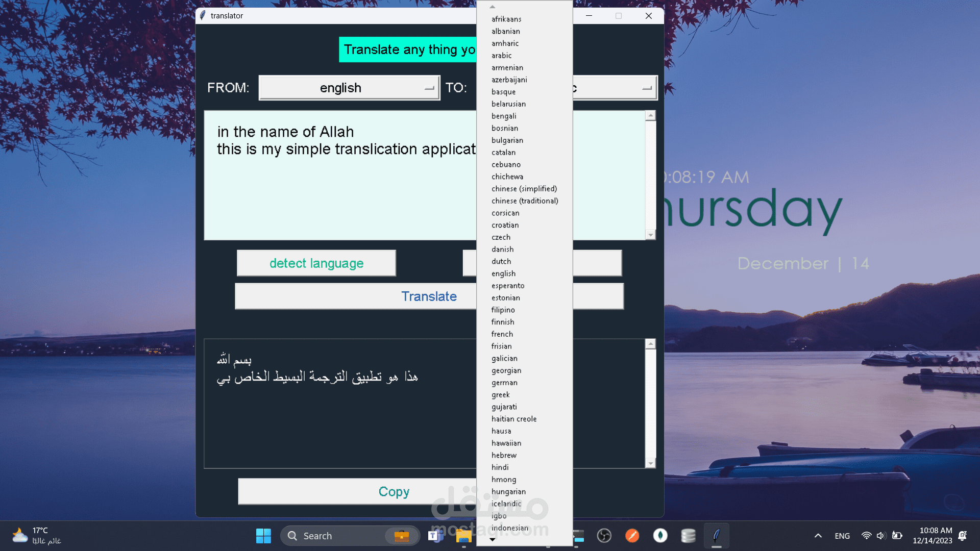The width and height of the screenshot is (980, 551).
Task: Open File Explorer from the taskbar
Action: click(463, 536)
